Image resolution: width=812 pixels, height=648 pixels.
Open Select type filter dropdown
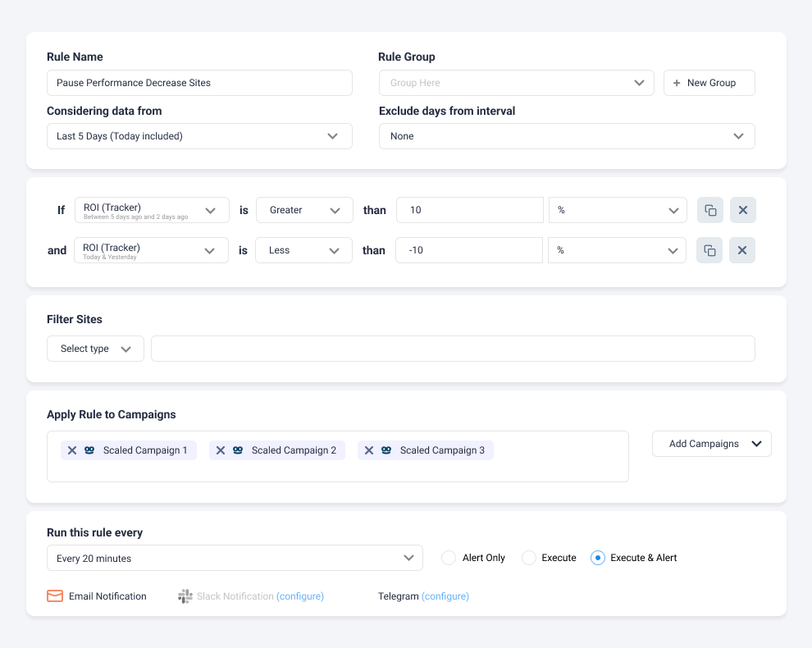pyautogui.click(x=95, y=349)
